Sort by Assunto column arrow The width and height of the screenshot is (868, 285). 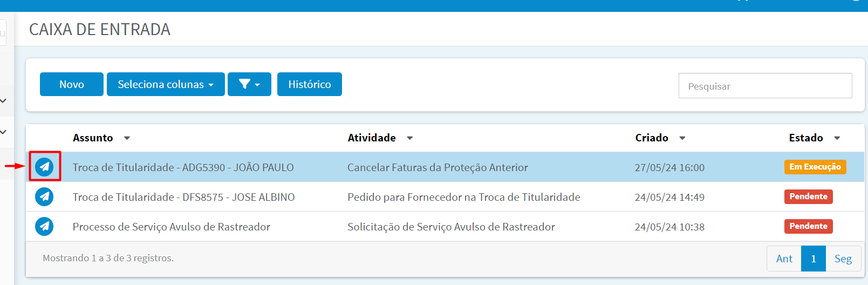tap(127, 138)
